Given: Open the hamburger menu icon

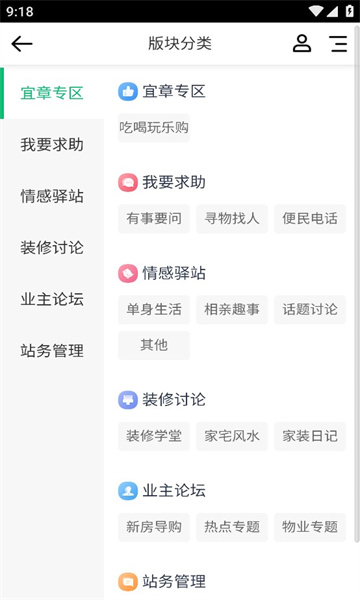Looking at the screenshot, I should click(x=338, y=44).
